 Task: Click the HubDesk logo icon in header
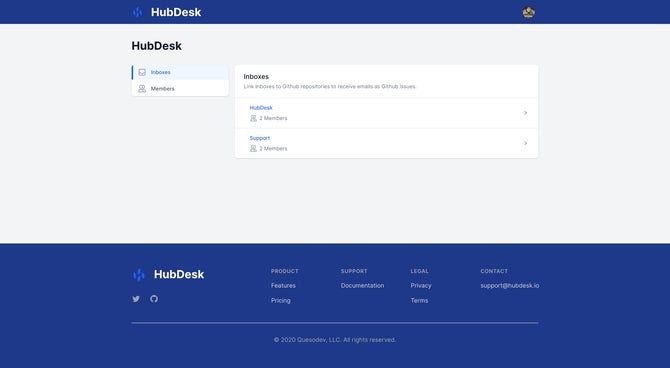coord(137,12)
